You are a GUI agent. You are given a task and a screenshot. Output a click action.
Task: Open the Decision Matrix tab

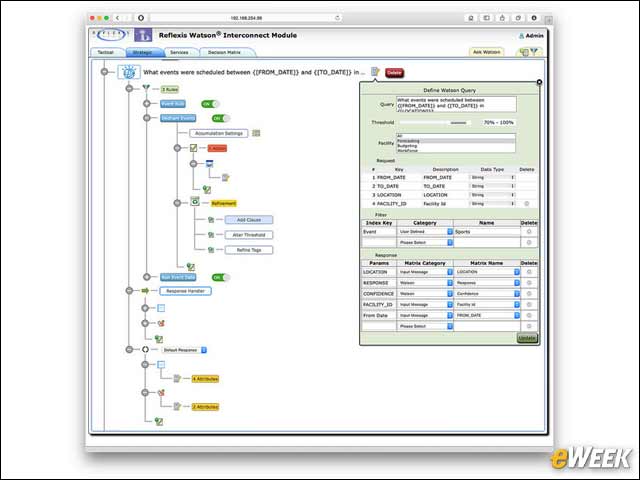point(224,52)
